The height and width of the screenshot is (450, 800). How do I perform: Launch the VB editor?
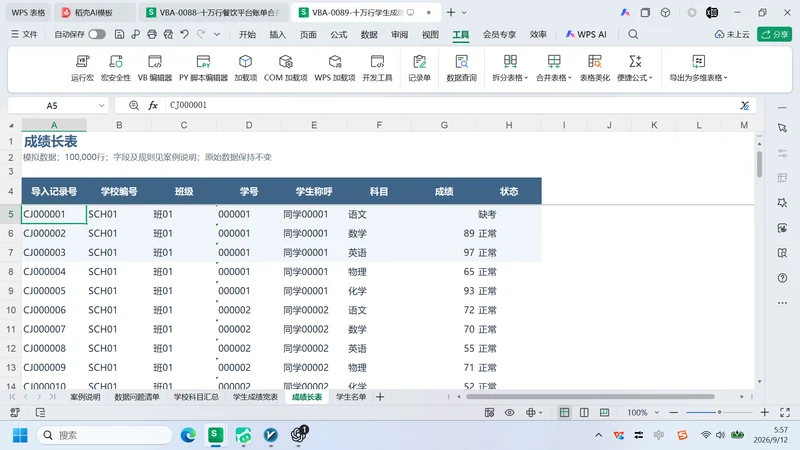[155, 68]
